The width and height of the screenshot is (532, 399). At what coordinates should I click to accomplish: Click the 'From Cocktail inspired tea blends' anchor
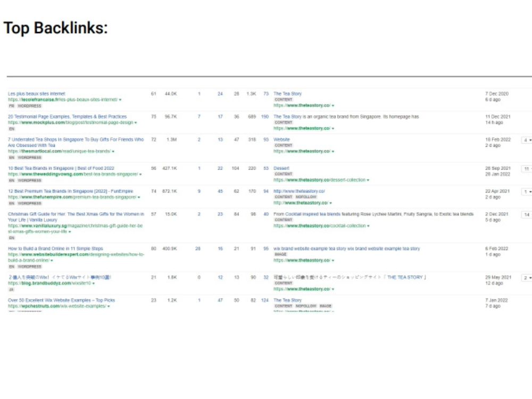pos(373,214)
